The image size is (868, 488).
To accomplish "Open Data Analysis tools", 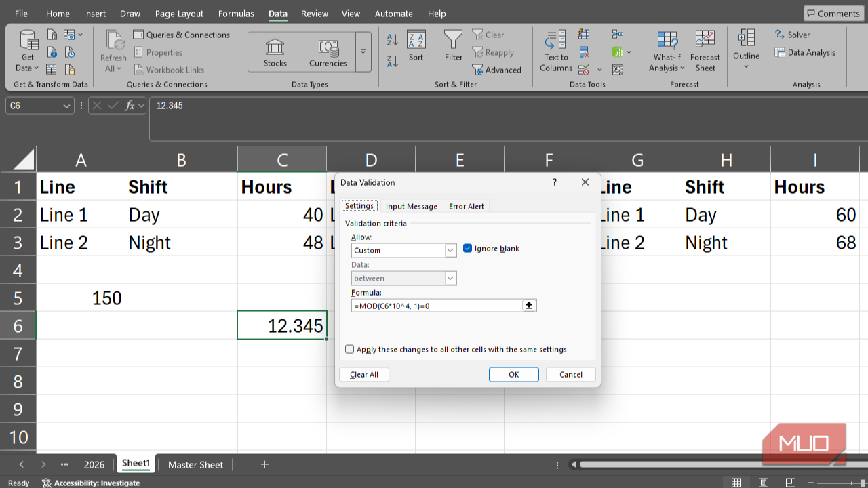I will (806, 52).
